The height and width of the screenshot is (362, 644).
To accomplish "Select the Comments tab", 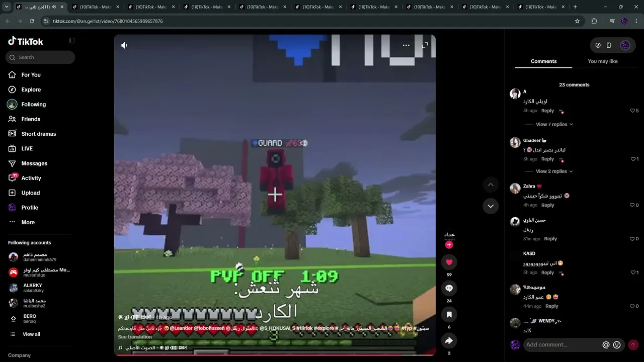I will point(543,61).
